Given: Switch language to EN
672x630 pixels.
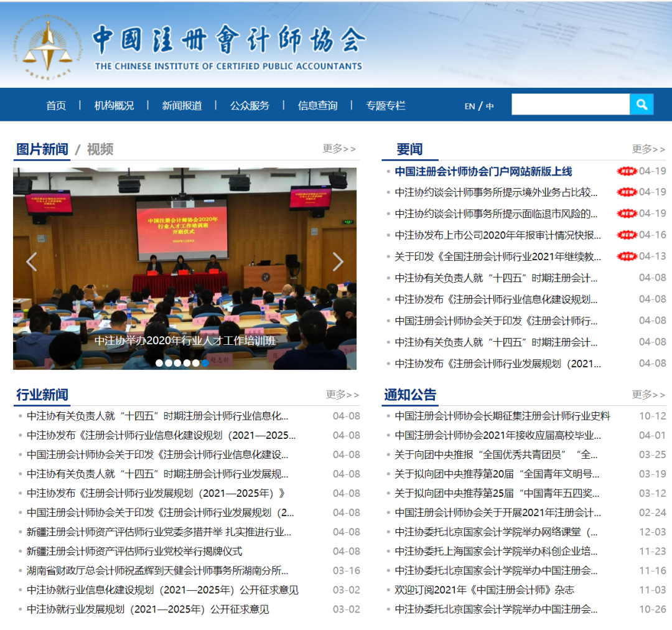Looking at the screenshot, I should tap(470, 106).
